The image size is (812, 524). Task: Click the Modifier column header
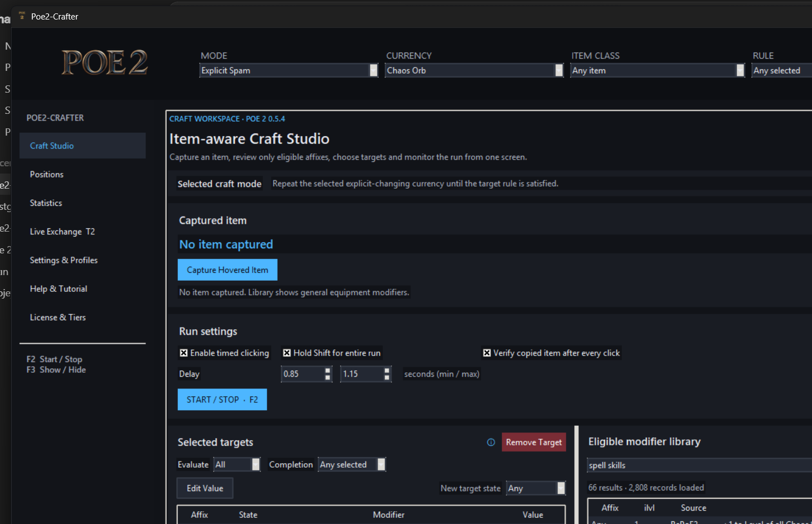coord(389,515)
